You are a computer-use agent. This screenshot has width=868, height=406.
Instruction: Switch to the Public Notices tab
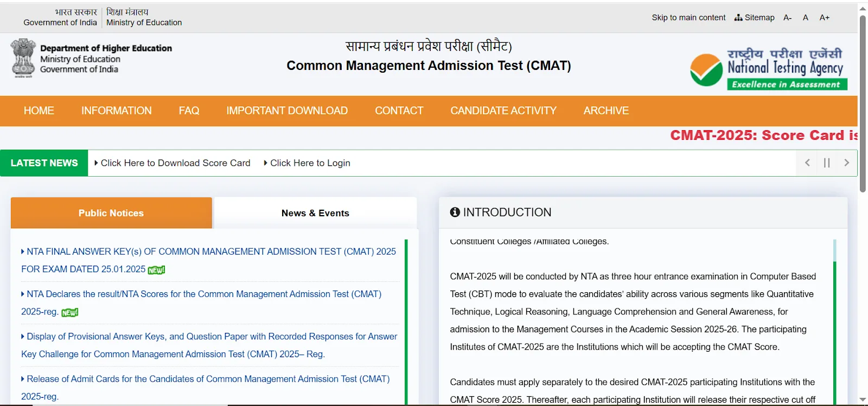[x=111, y=213]
